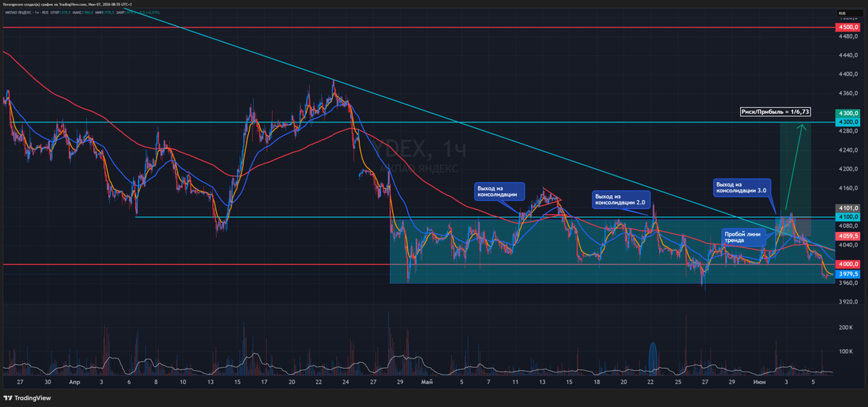Click the red 4500,0 price tag
This screenshot has width=868, height=407.
(848, 27)
